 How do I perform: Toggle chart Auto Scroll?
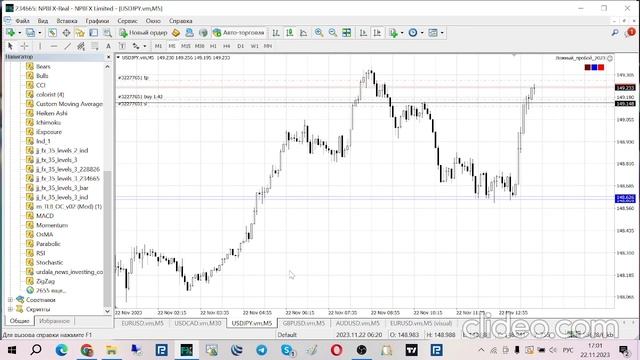(363, 33)
